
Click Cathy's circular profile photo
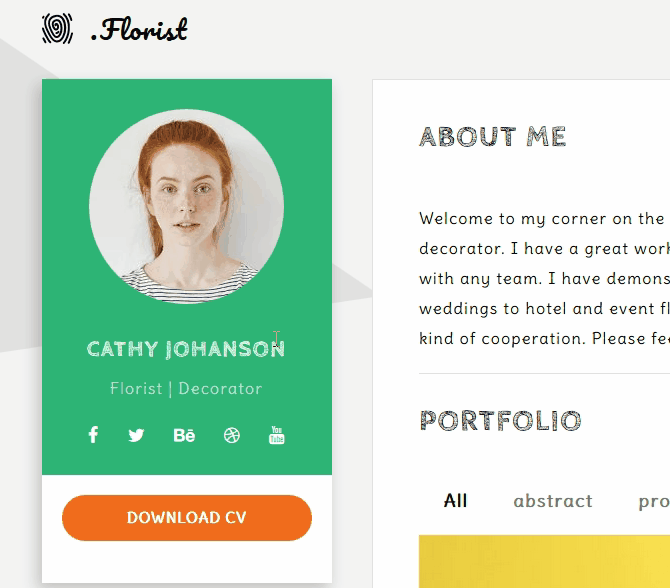[187, 206]
